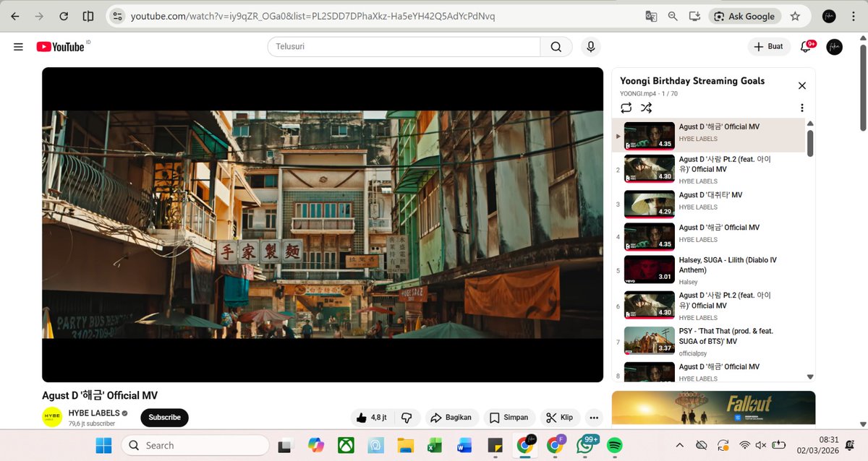Screen dimensions: 868x461
Task: Click the playlist scrollbar down arrow
Action: pyautogui.click(x=810, y=377)
